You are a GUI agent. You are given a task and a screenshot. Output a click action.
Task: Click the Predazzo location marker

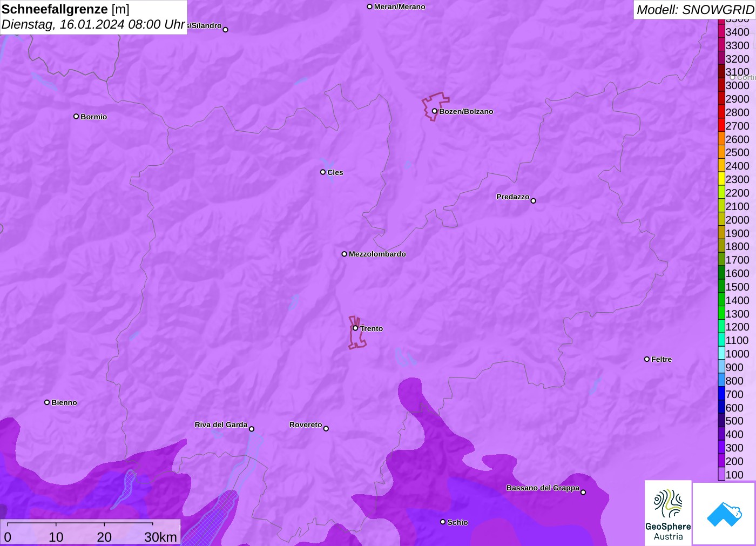(x=534, y=201)
